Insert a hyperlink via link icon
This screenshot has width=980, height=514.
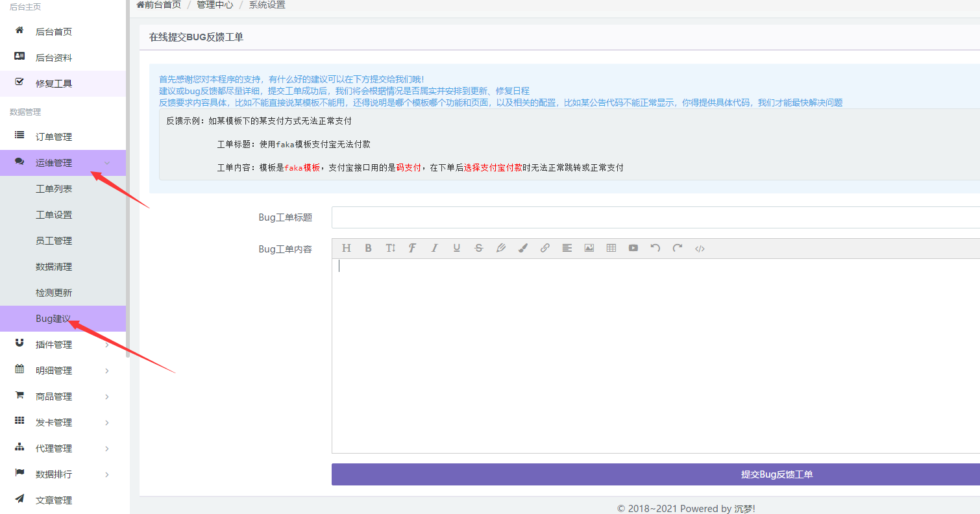(545, 248)
